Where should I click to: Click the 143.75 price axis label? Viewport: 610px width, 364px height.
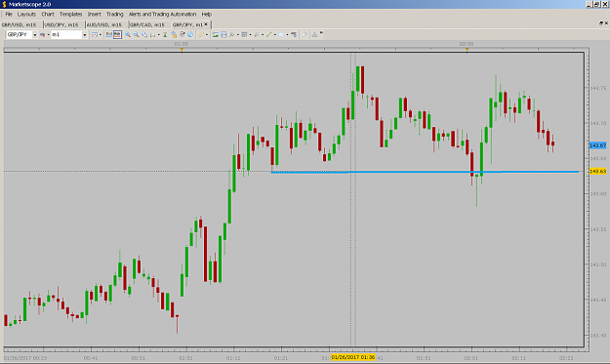(x=598, y=88)
